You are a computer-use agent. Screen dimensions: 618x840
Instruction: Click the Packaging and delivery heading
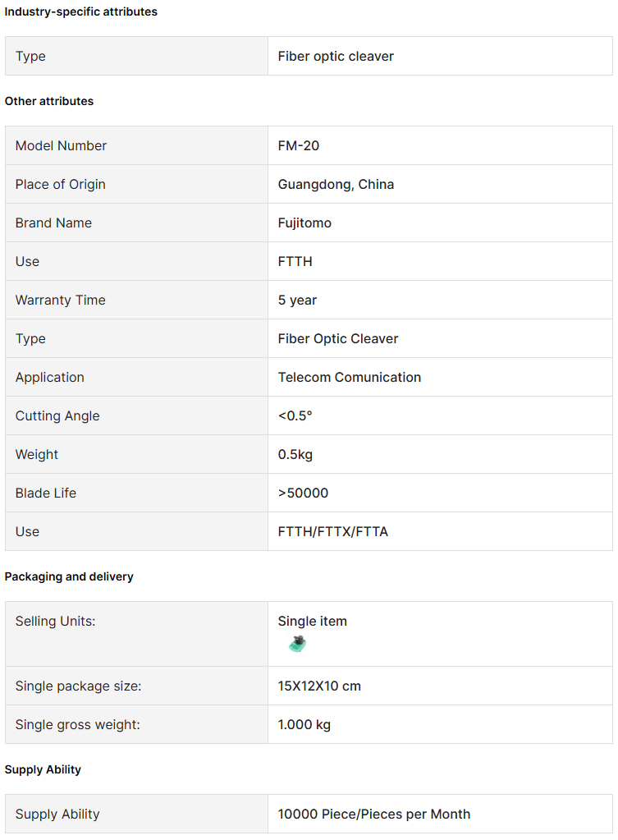tap(69, 577)
